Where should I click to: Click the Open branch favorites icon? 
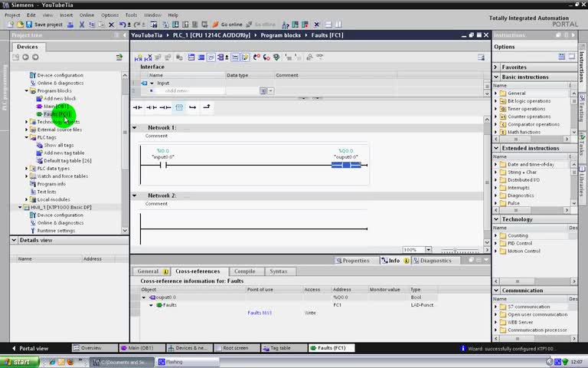(x=193, y=107)
